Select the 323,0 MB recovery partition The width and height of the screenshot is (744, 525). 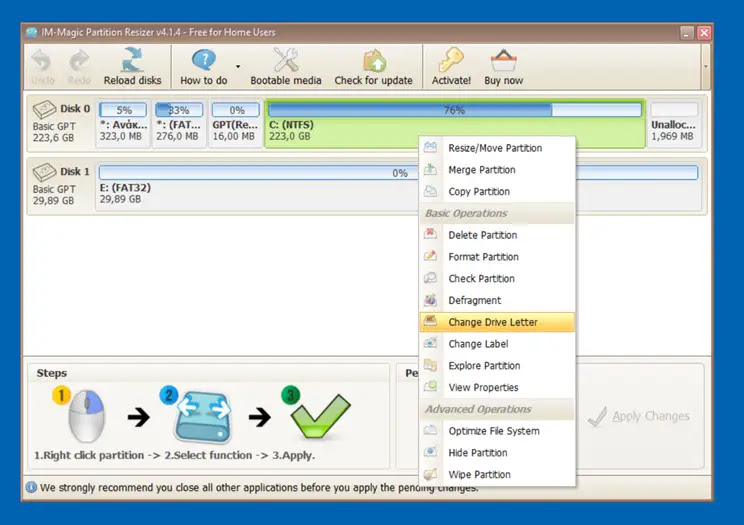coord(123,123)
